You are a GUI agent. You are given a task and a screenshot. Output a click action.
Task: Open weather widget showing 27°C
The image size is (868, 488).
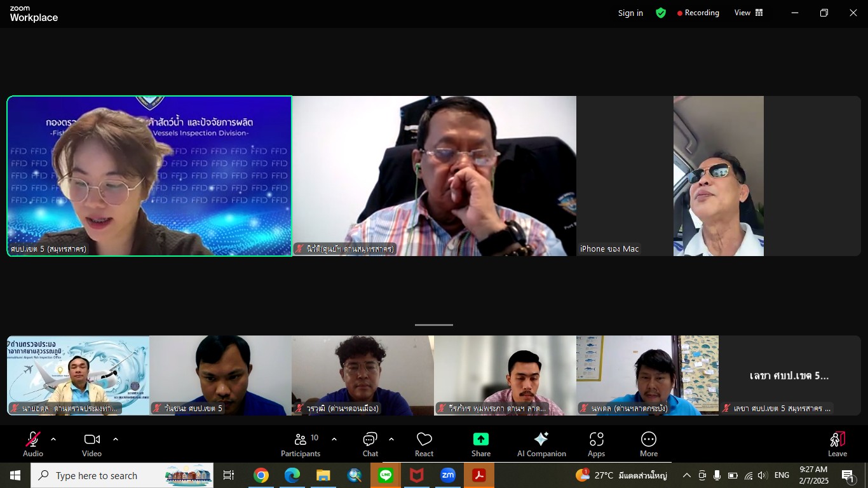[621, 475]
